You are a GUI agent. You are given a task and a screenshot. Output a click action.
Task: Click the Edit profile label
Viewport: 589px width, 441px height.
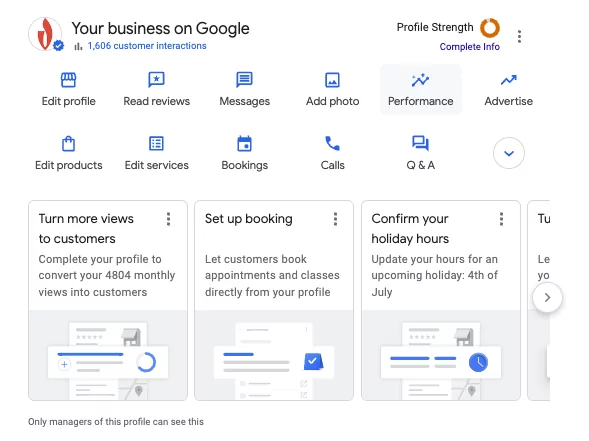(x=68, y=101)
